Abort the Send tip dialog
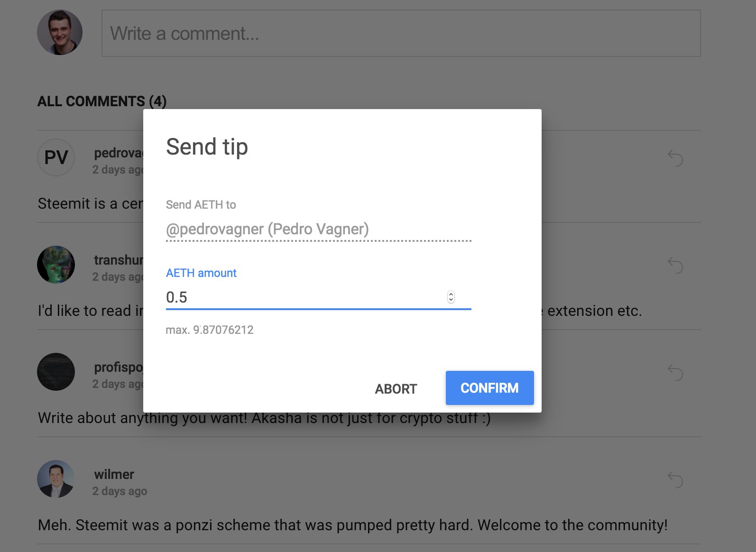This screenshot has width=756, height=552. (x=396, y=389)
